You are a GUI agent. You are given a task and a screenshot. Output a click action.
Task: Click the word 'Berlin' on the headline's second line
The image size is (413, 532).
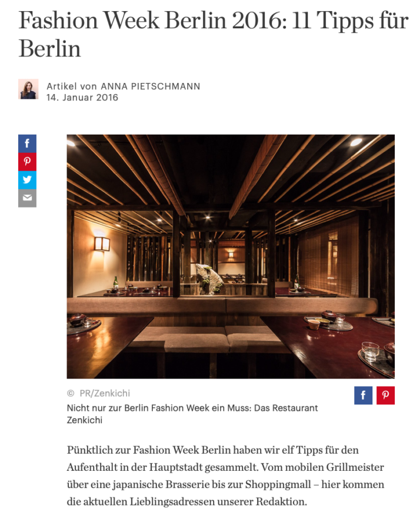pos(49,49)
